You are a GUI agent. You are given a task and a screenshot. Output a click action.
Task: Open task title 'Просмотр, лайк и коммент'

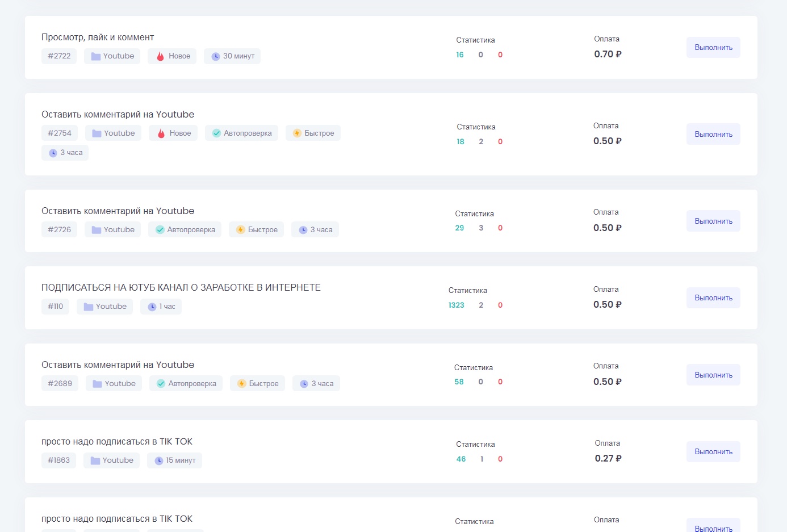tap(98, 37)
